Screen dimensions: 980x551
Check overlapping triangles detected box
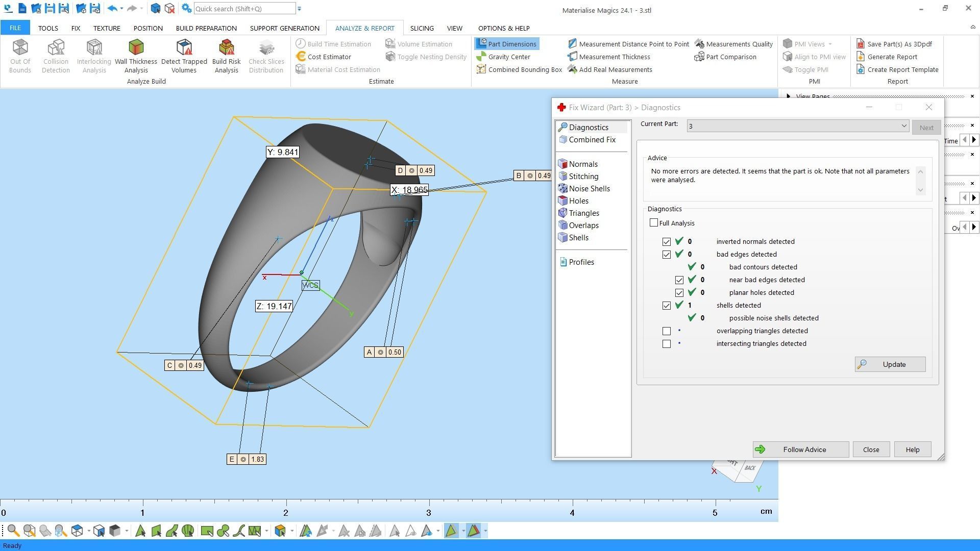[x=667, y=331]
